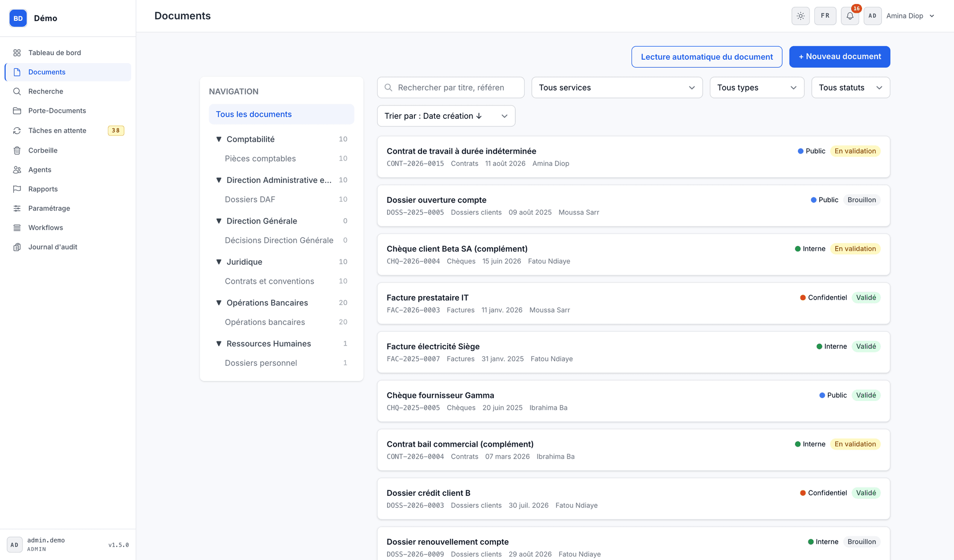This screenshot has height=560, width=954.
Task: Click the reference CHQ-2025-0005
Action: pos(413,408)
